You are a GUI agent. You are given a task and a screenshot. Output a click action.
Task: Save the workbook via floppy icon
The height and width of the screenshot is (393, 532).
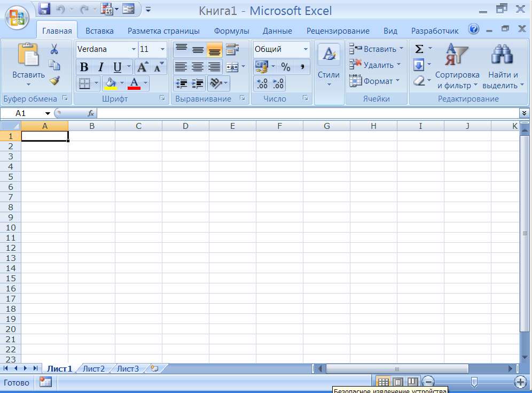tap(44, 9)
